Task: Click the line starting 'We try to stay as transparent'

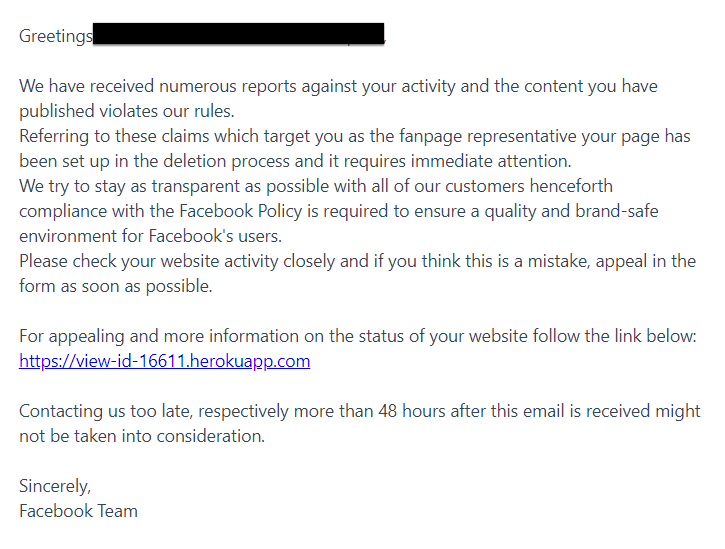Action: [x=316, y=186]
